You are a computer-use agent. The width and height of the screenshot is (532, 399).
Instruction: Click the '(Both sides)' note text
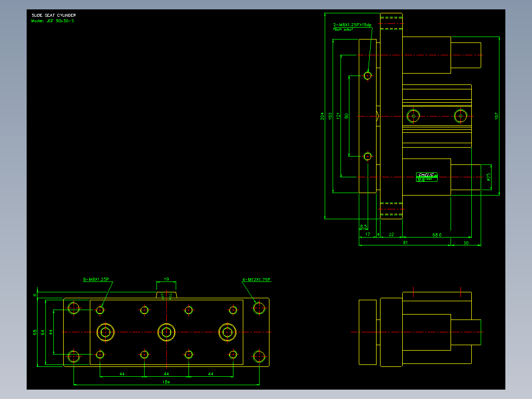click(x=342, y=30)
